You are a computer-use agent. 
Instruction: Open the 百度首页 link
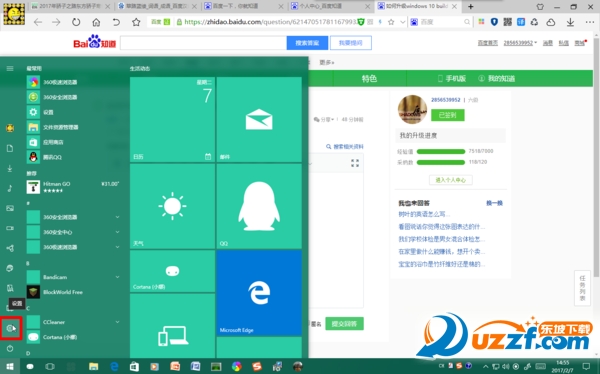coord(488,43)
